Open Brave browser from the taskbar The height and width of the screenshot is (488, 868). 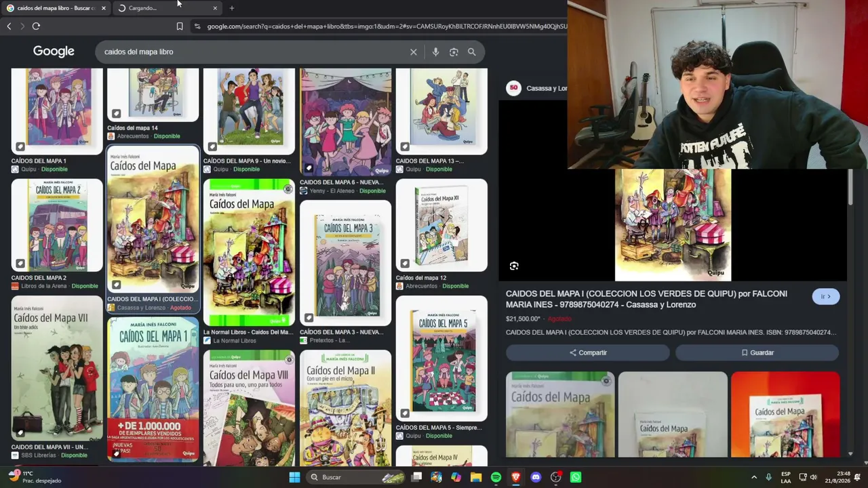click(516, 477)
